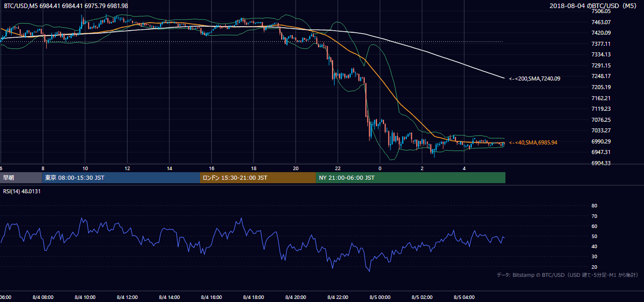644x302 pixels.
Task: Click the NY 21:00-06:00 JST session bar
Action: point(411,178)
